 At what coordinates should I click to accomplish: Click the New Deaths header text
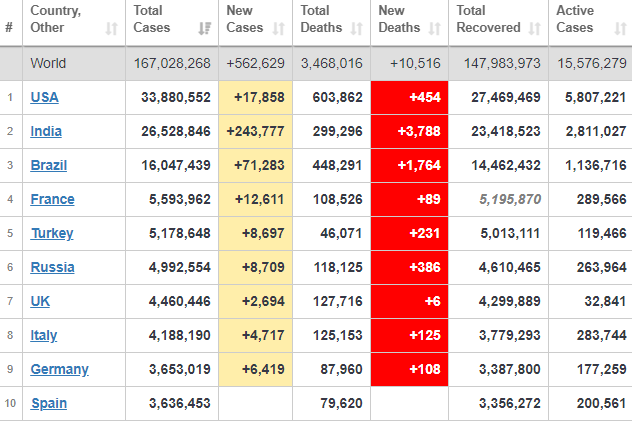399,19
